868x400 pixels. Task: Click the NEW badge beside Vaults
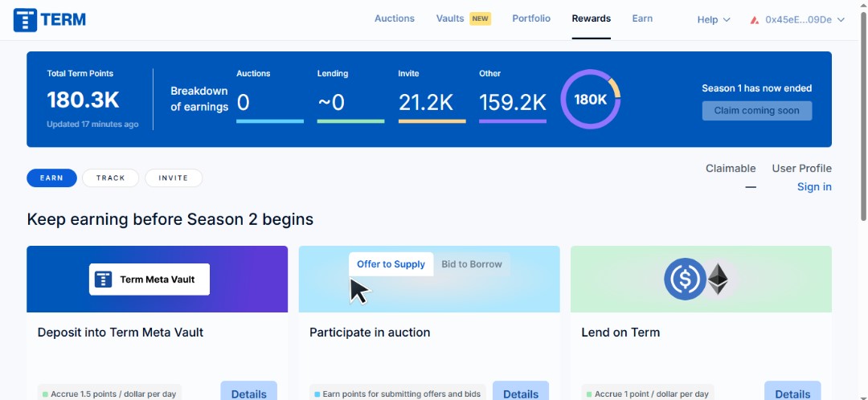point(480,18)
